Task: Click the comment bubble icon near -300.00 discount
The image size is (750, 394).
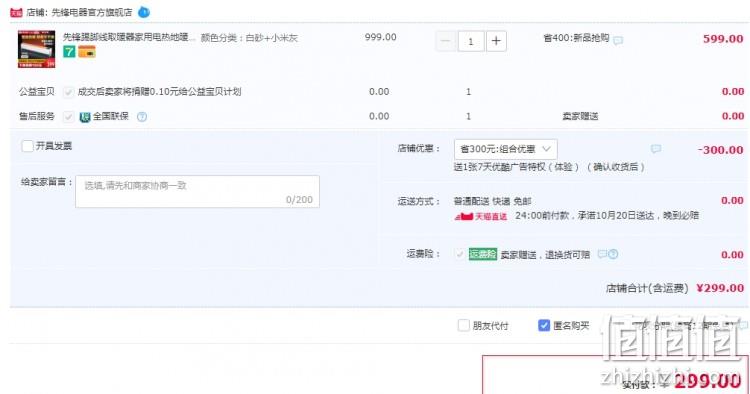Action: pos(656,149)
